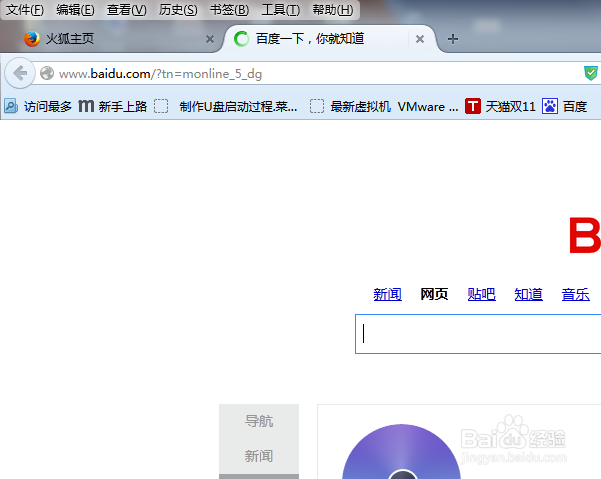Select the 百度一下，你就知道 tab
The height and width of the screenshot is (479, 601).
click(x=330, y=39)
